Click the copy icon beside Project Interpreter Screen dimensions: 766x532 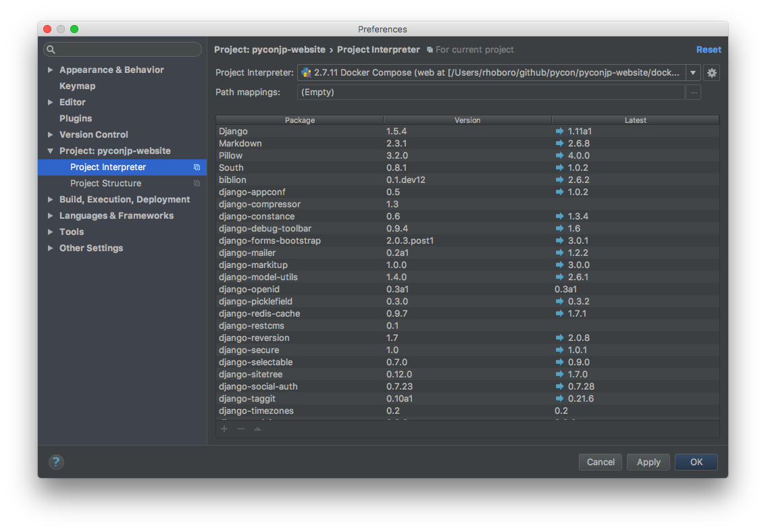pos(197,167)
